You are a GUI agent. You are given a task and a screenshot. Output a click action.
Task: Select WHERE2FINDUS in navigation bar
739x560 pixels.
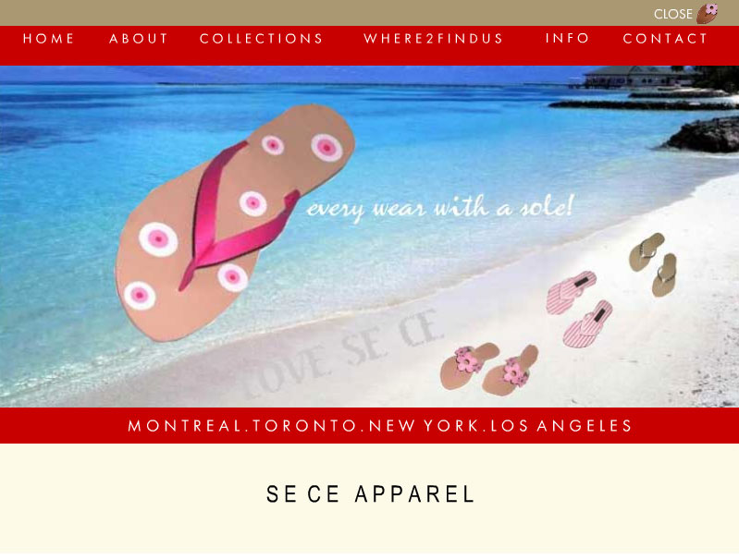click(433, 38)
